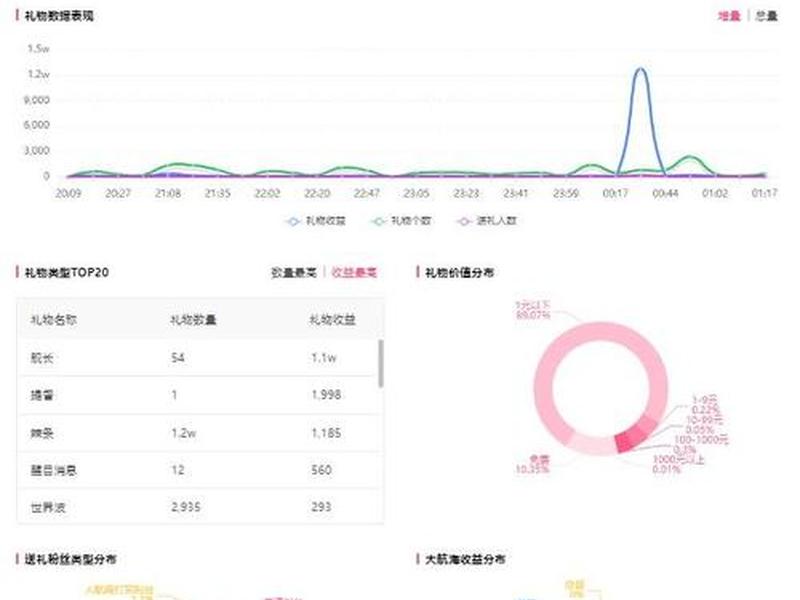Click the 00:44 x-axis label
Image resolution: width=800 pixels, height=600 pixels.
click(665, 193)
